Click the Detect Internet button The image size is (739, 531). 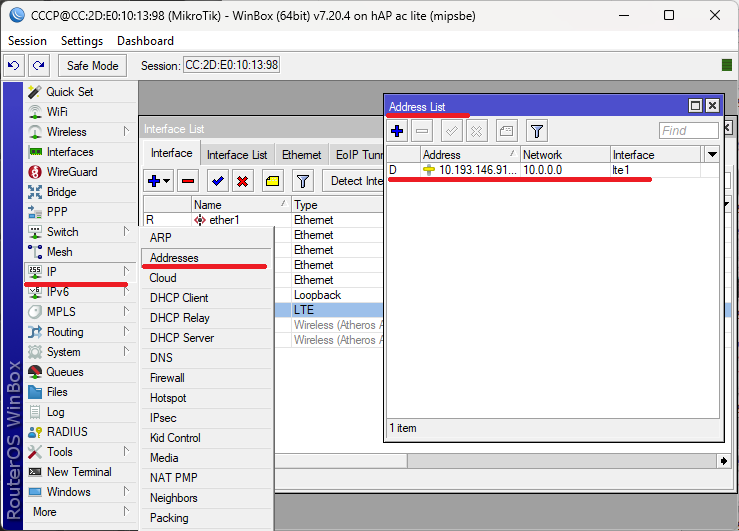click(x=356, y=181)
